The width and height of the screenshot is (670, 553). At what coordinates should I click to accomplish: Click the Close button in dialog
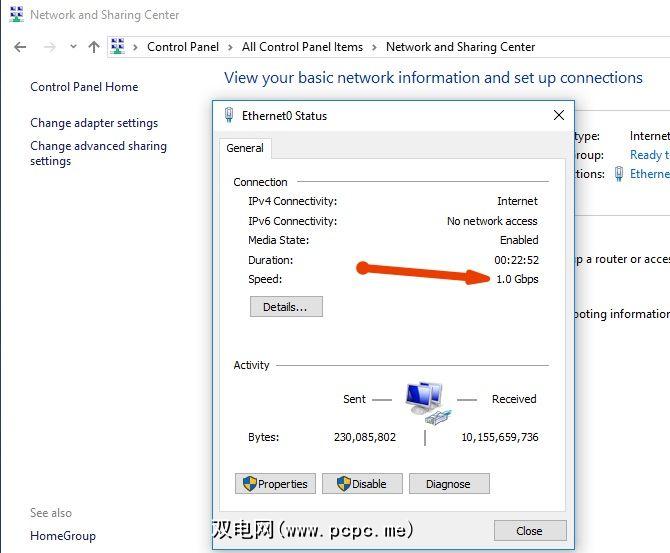(530, 531)
